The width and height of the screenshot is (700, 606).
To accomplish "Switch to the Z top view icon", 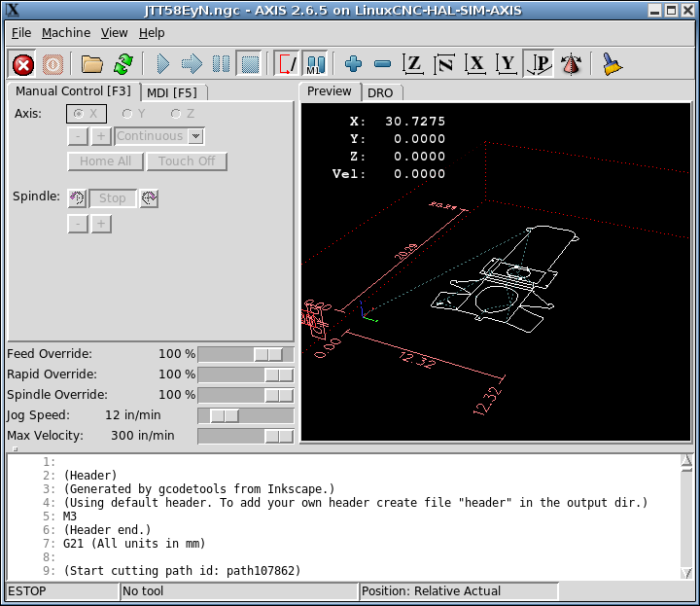I will [x=413, y=64].
